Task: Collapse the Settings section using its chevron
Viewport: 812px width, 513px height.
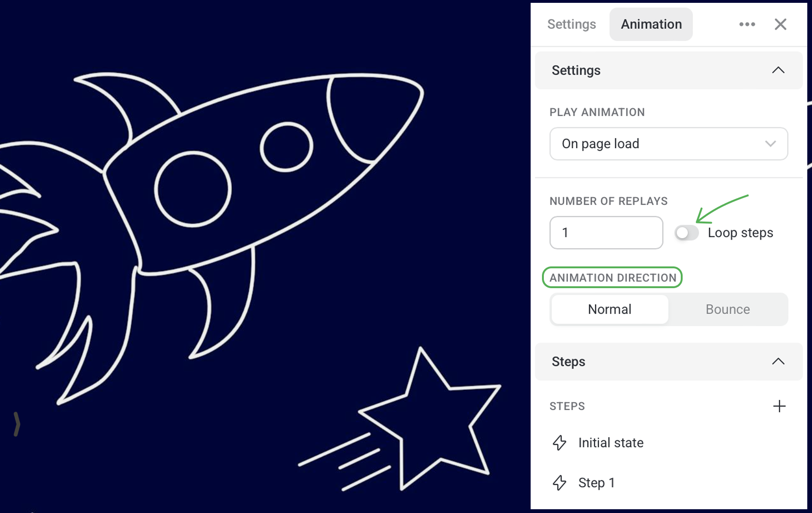Action: (778, 70)
